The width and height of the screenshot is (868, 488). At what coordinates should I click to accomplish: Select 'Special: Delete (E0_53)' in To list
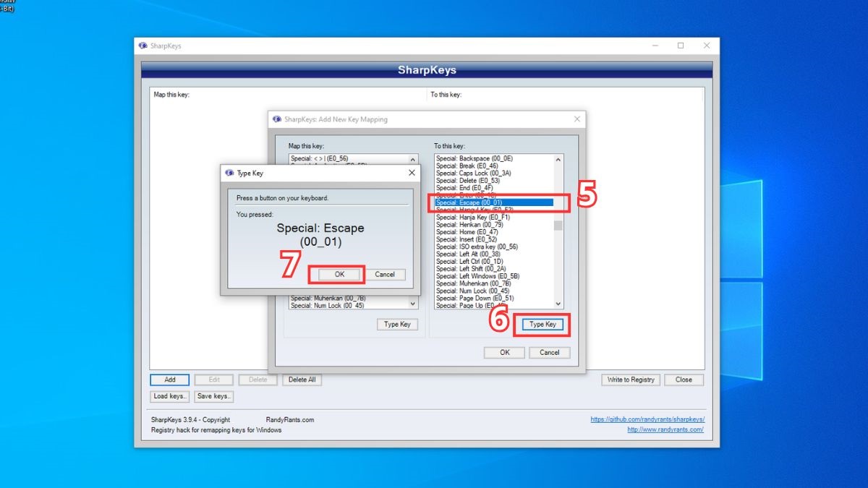(x=494, y=181)
